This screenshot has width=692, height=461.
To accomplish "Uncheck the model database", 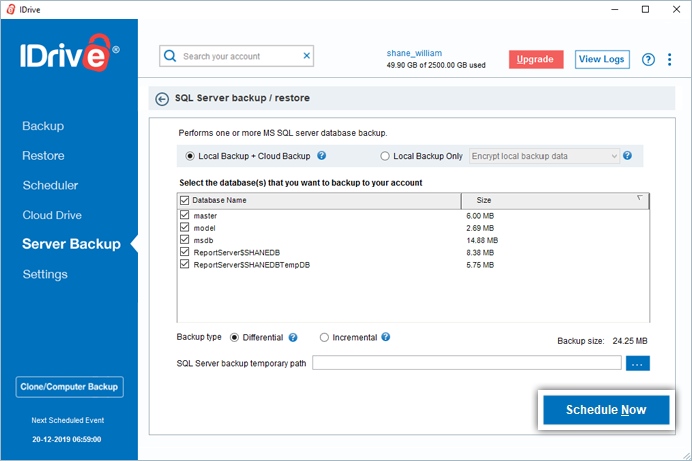I will coord(184,227).
